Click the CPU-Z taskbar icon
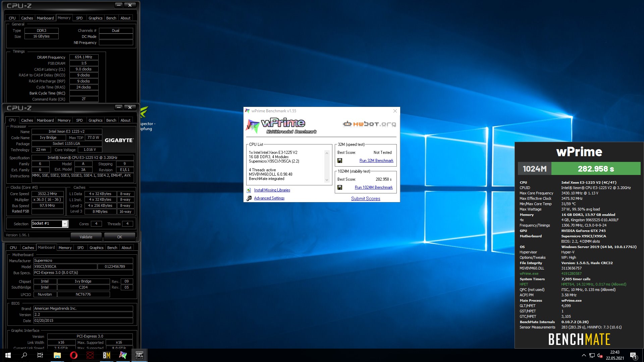 pos(140,355)
